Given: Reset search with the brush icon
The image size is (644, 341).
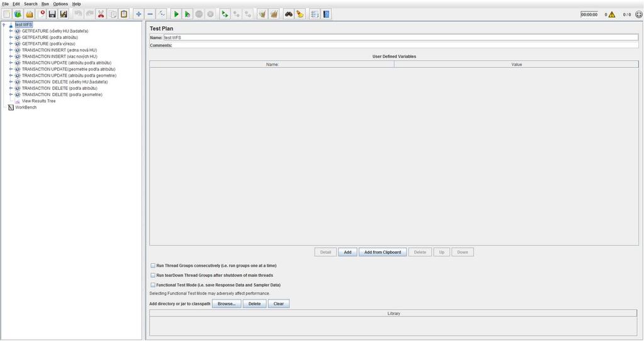Looking at the screenshot, I should [x=300, y=14].
